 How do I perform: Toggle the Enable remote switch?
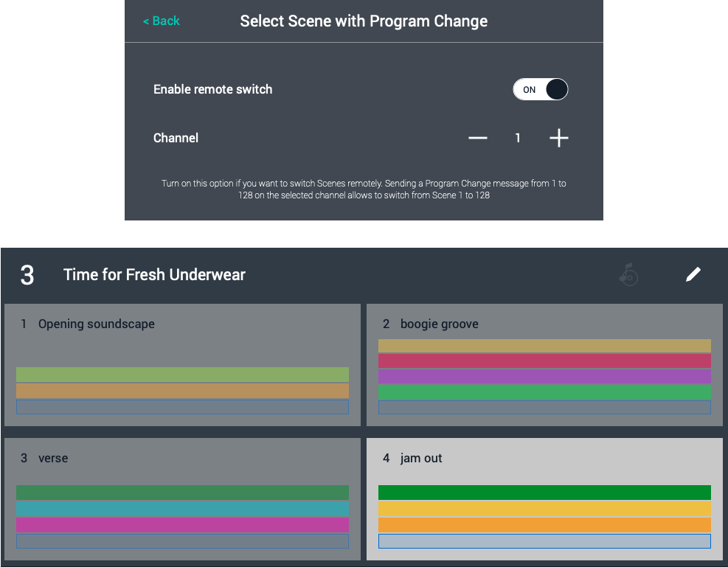(x=540, y=89)
